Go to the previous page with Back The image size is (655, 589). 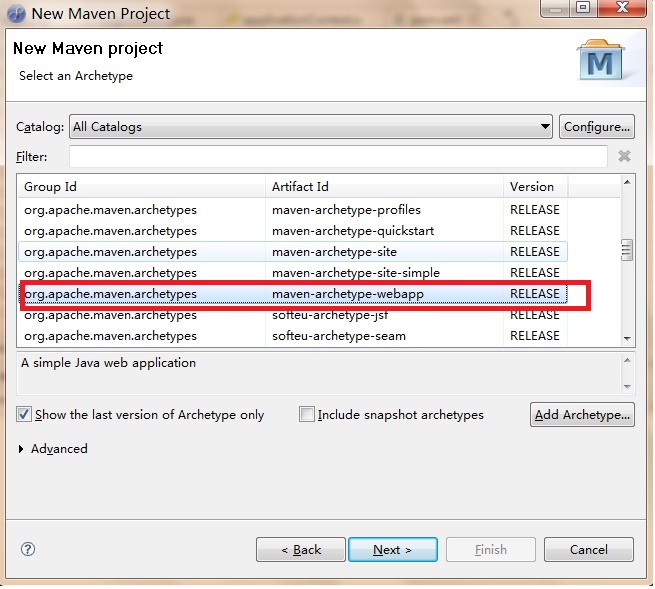coord(301,549)
